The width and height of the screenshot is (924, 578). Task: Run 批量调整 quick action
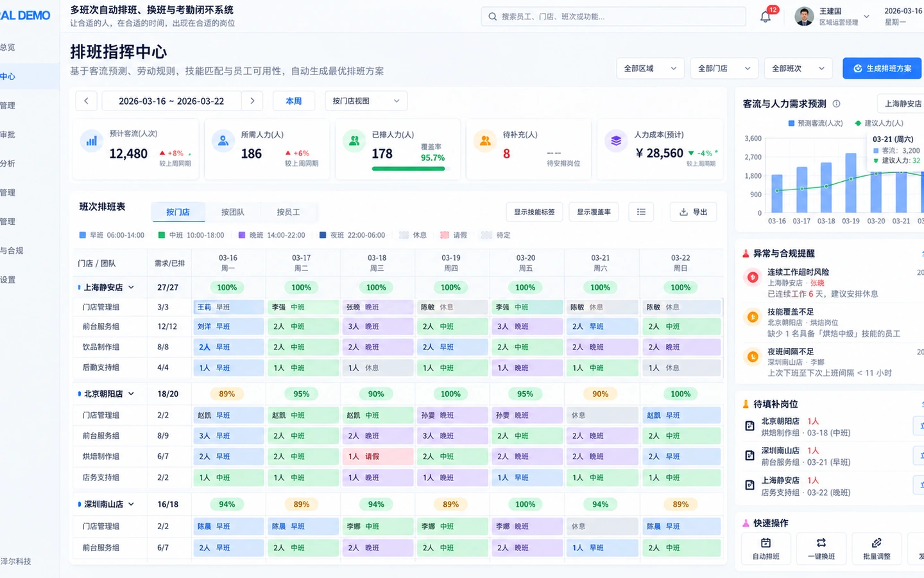[x=877, y=548]
